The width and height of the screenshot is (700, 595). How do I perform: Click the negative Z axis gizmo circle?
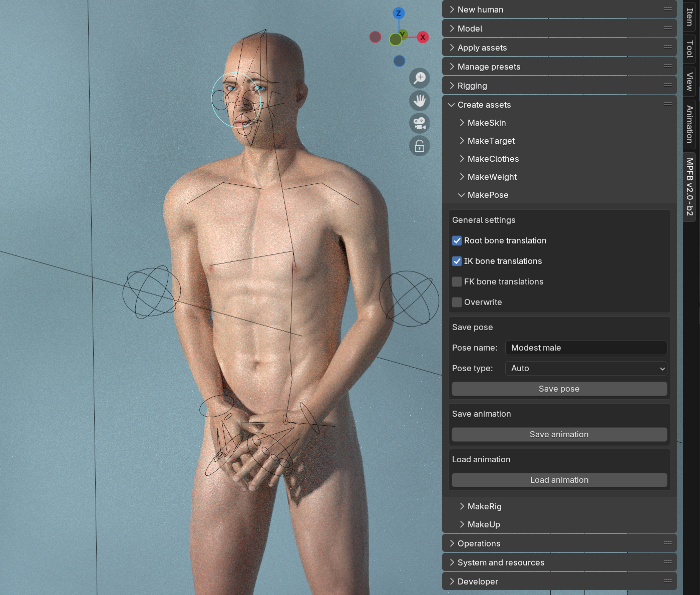click(399, 61)
